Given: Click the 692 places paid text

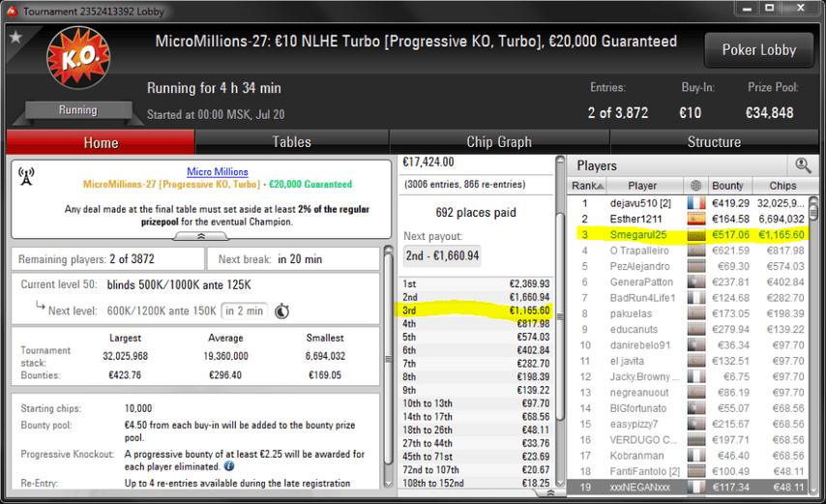Looking at the screenshot, I should (476, 212).
